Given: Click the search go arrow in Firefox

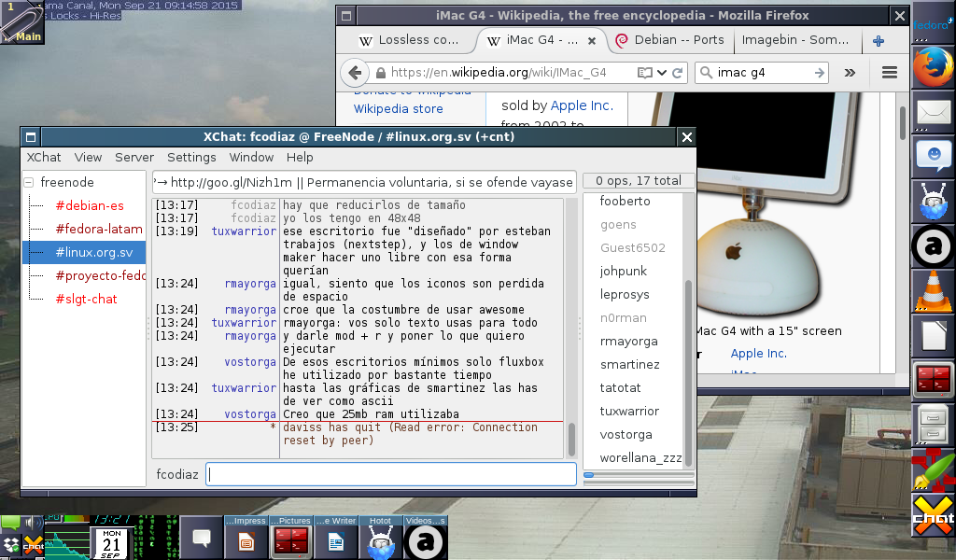Looking at the screenshot, I should (x=820, y=73).
